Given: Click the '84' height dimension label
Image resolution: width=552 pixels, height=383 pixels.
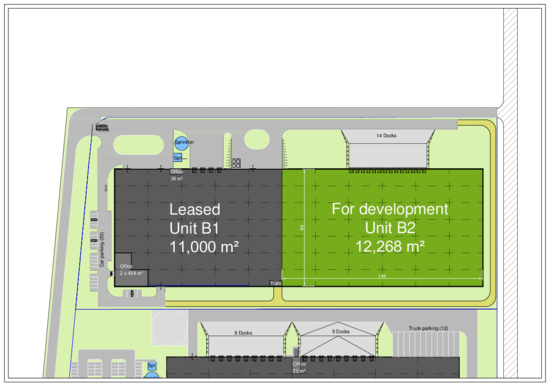Looking at the screenshot, I should coord(301,228).
